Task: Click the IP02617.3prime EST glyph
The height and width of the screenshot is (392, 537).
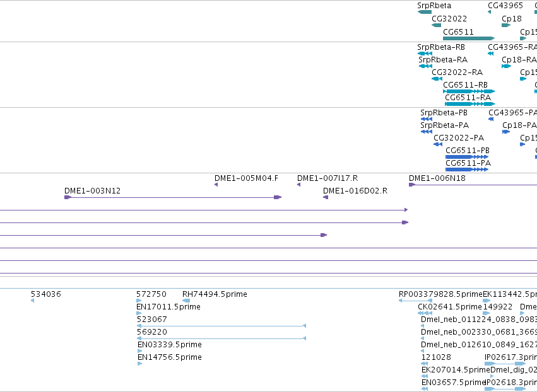Action: coord(505,364)
